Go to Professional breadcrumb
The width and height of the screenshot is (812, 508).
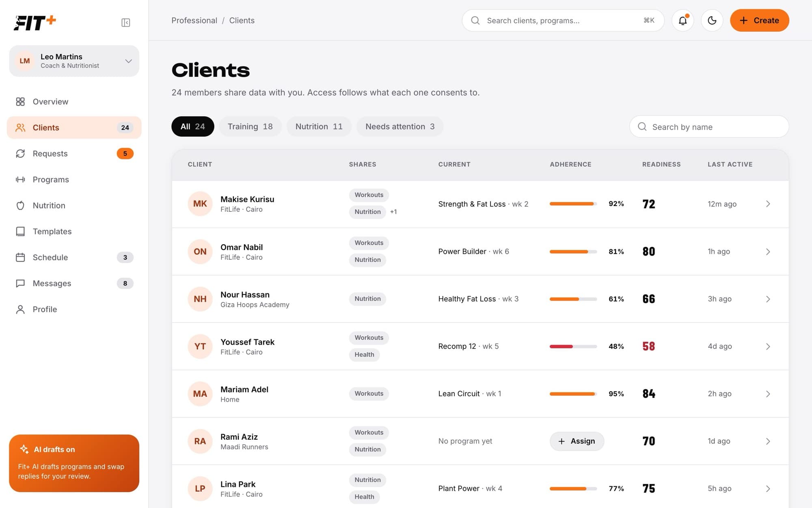(194, 20)
